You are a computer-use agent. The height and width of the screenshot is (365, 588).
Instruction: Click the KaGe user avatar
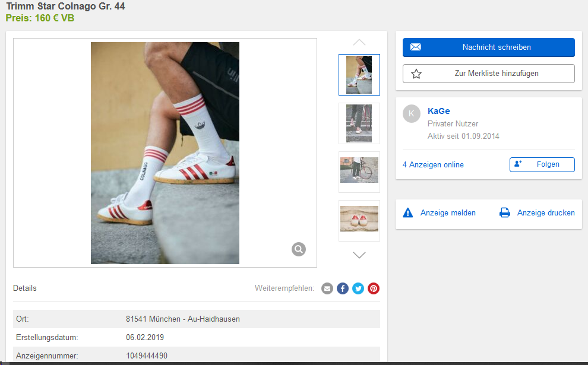pyautogui.click(x=412, y=114)
